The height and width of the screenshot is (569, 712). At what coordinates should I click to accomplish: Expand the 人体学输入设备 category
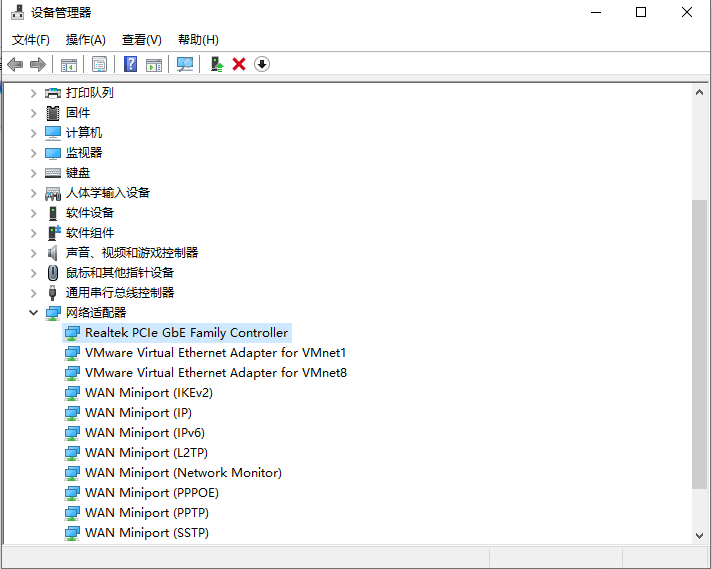(33, 193)
